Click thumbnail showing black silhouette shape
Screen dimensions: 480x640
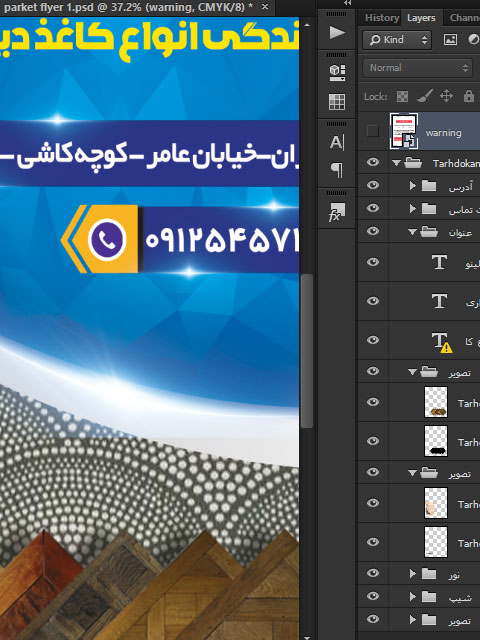coord(436,441)
